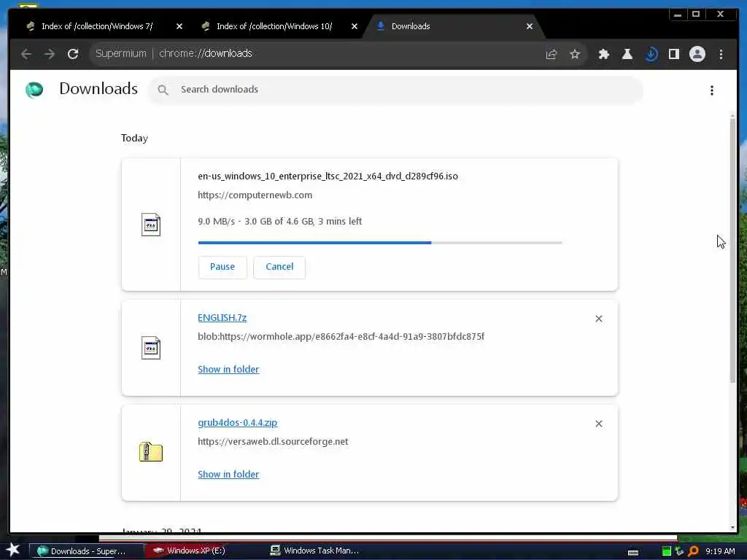The width and height of the screenshot is (747, 560).
Task: Select Downloads - Supermium taskbar button
Action: point(87,551)
